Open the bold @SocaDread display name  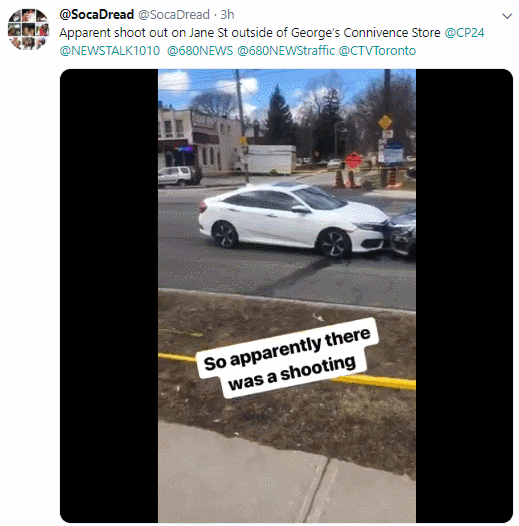pos(97,14)
